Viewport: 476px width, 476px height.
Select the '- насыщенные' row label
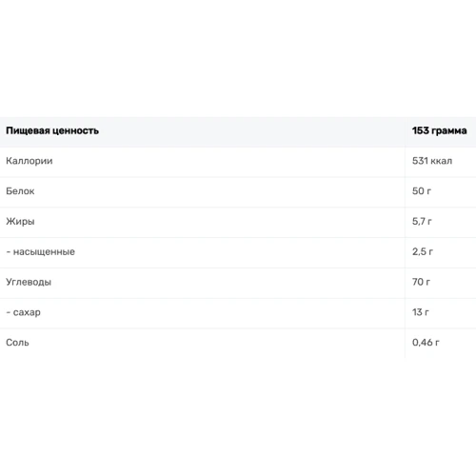click(x=41, y=251)
